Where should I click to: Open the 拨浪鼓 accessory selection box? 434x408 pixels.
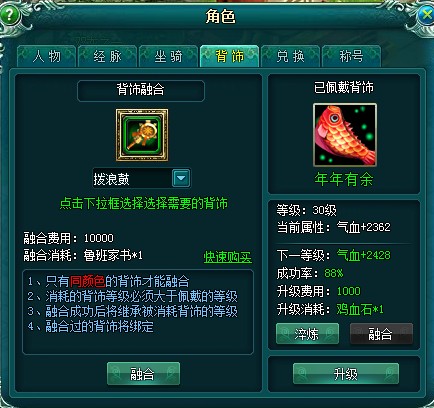pos(142,178)
